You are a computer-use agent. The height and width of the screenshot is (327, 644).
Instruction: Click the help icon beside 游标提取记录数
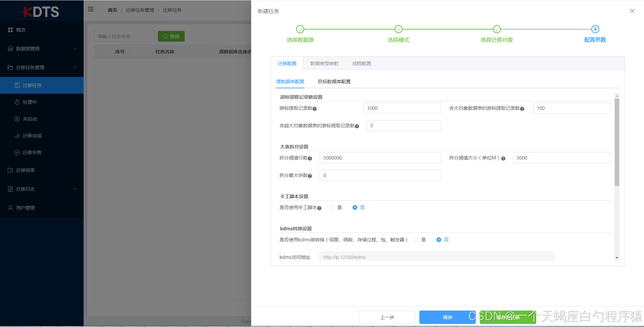tap(315, 108)
